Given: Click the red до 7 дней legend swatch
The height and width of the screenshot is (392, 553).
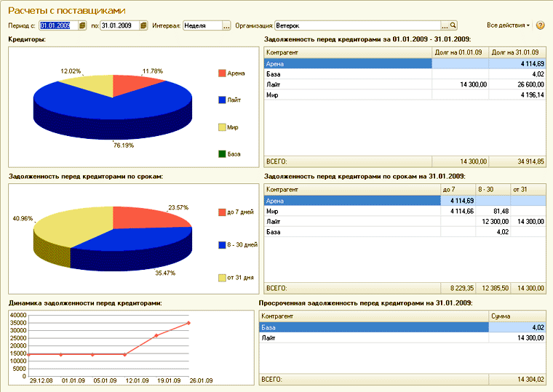Looking at the screenshot, I should [x=222, y=212].
